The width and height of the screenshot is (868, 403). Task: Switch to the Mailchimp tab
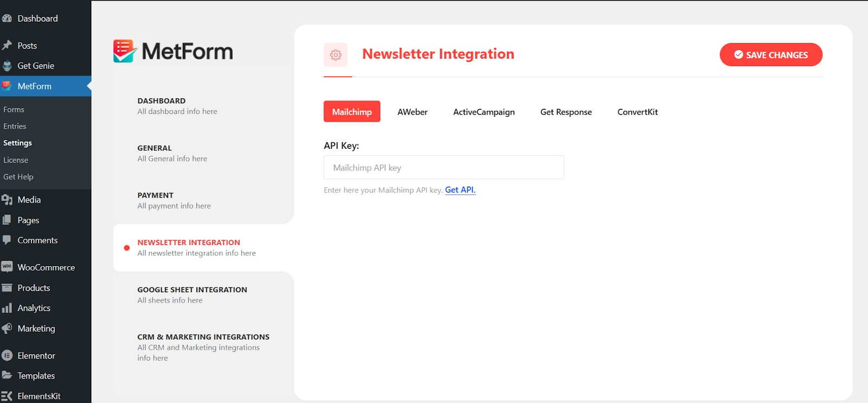(x=352, y=111)
